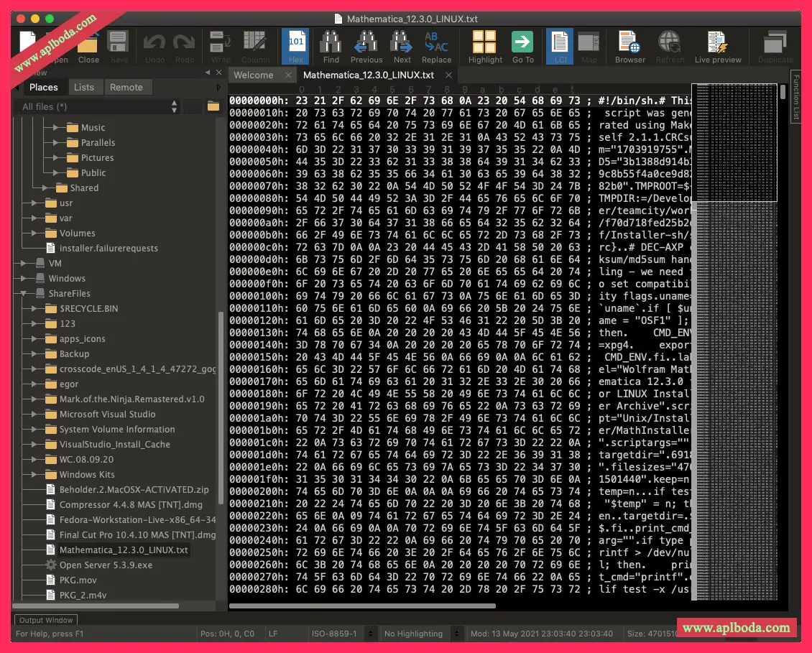Toggle Column mode in toolbar

click(255, 47)
